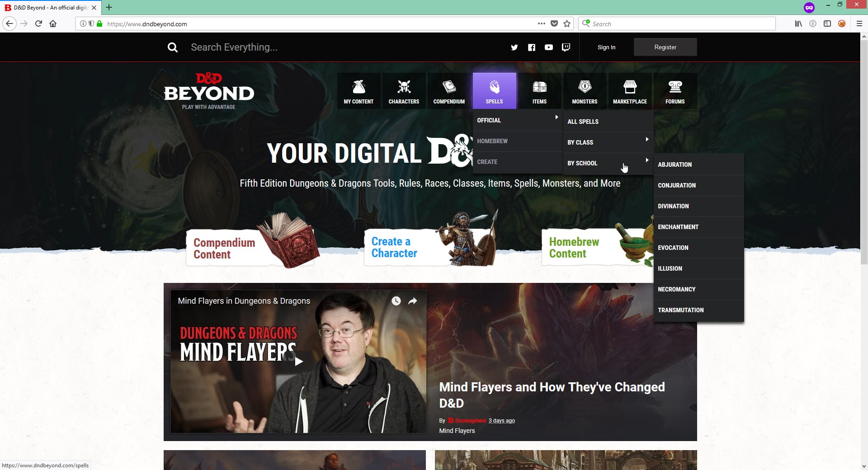Open the Marketplace nav item
The height and width of the screenshot is (470, 868).
[630, 91]
